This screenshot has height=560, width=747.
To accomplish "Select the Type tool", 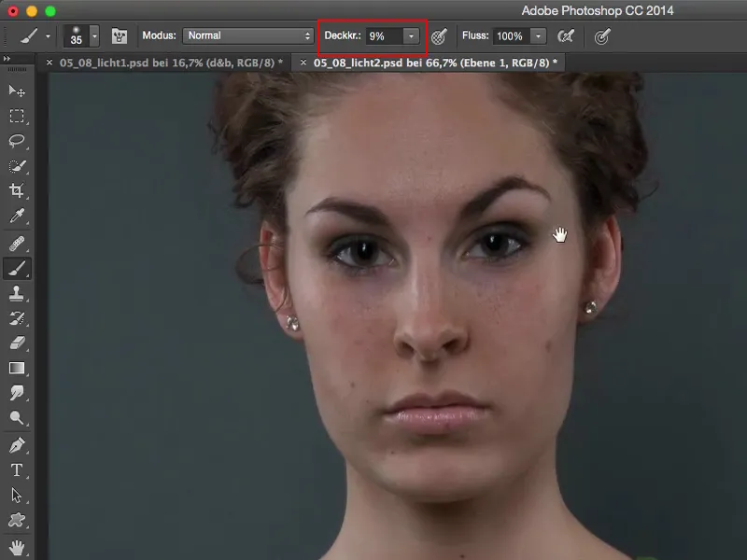I will (17, 470).
